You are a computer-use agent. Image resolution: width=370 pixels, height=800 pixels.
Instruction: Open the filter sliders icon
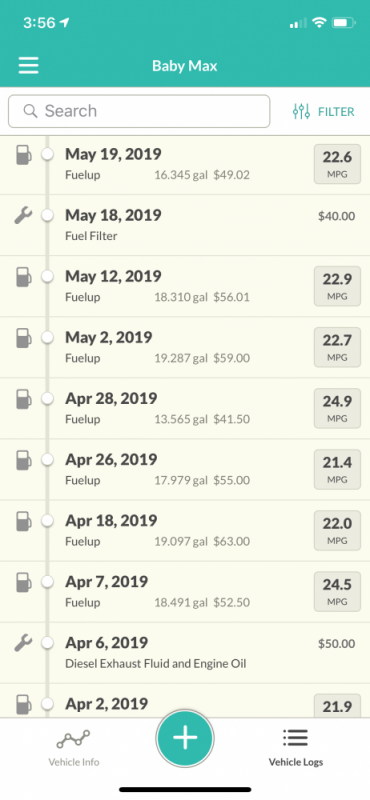301,111
